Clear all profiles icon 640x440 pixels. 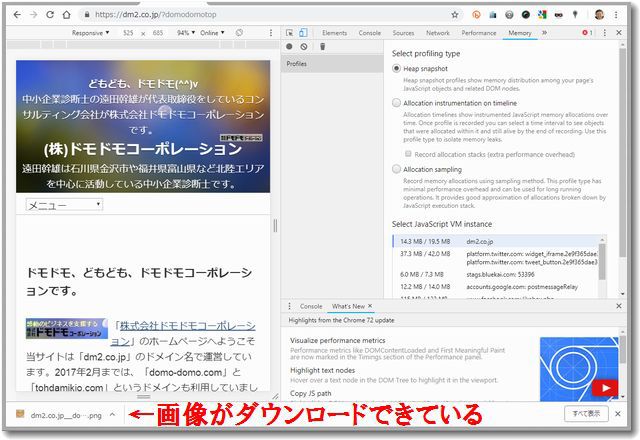(304, 47)
